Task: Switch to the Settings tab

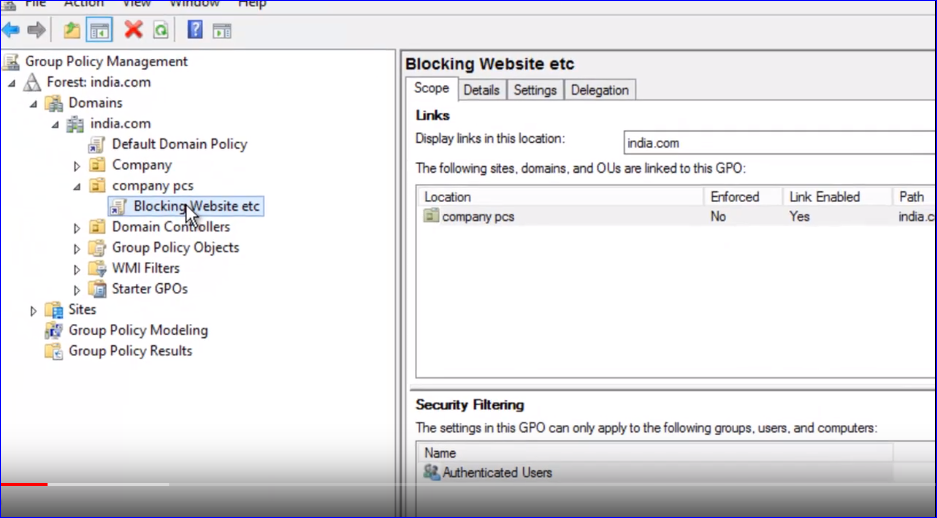Action: pyautogui.click(x=535, y=90)
